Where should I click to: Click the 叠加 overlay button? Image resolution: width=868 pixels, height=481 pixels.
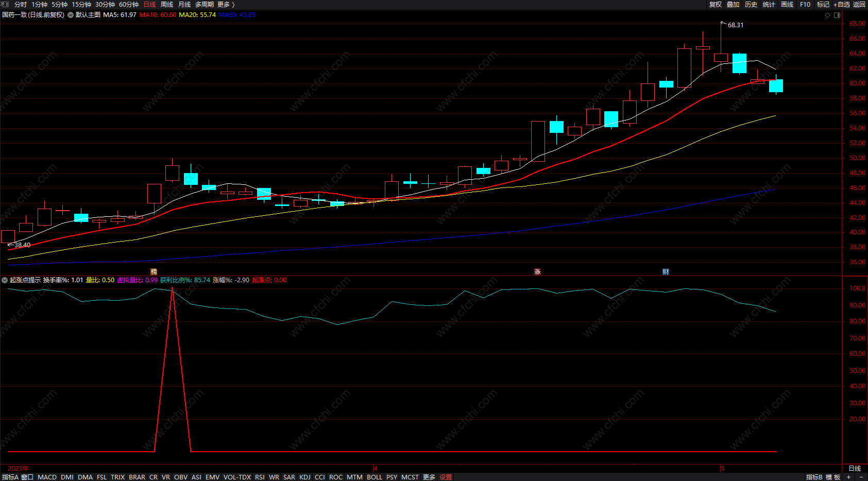[x=733, y=4]
